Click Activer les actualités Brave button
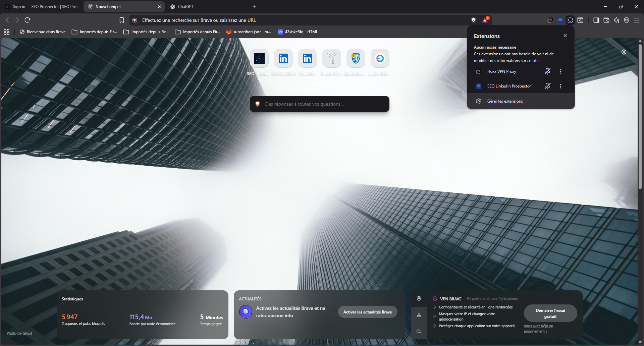 [x=367, y=312]
